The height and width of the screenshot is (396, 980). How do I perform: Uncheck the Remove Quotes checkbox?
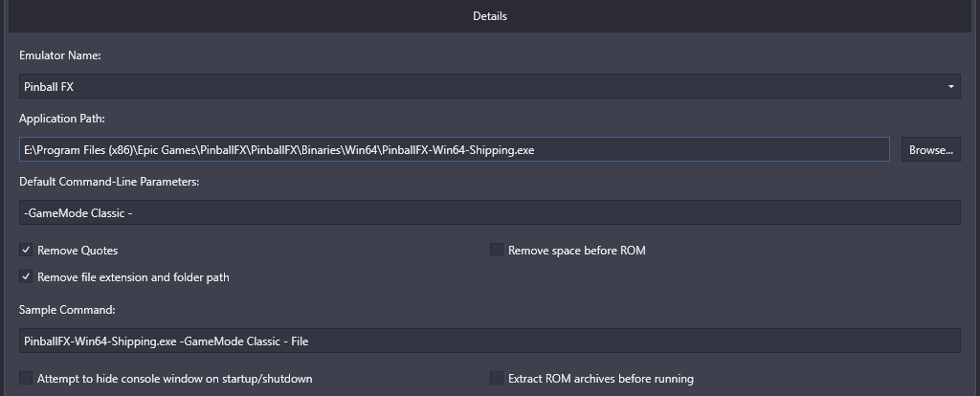pyautogui.click(x=26, y=250)
